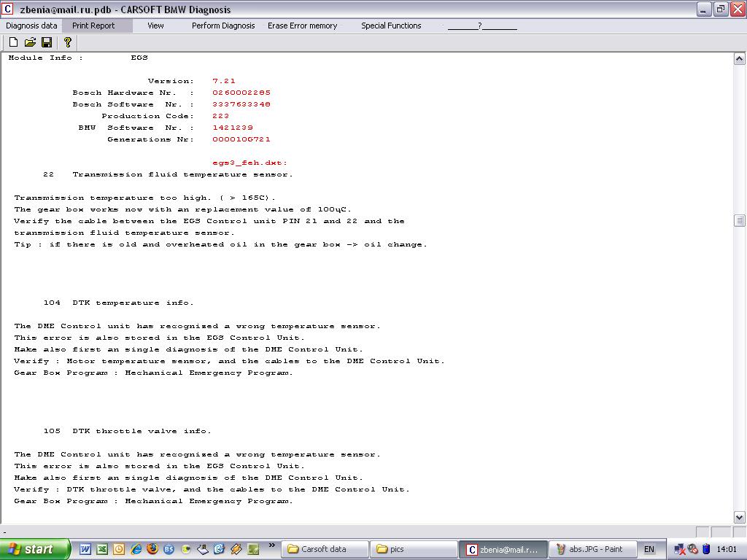Click the network disconnected tray icon
747x560 pixels.
click(680, 550)
